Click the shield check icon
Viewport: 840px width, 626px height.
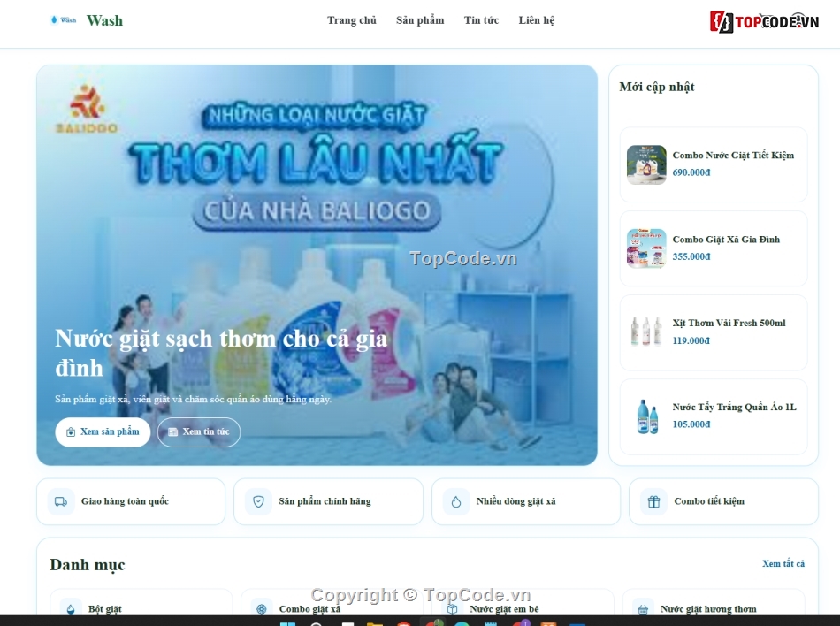[x=258, y=501]
